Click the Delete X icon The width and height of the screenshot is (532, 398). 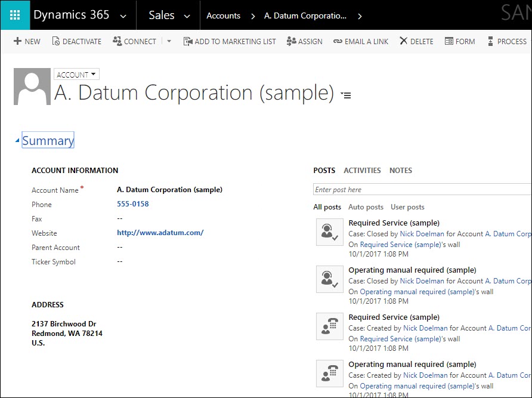click(x=403, y=41)
